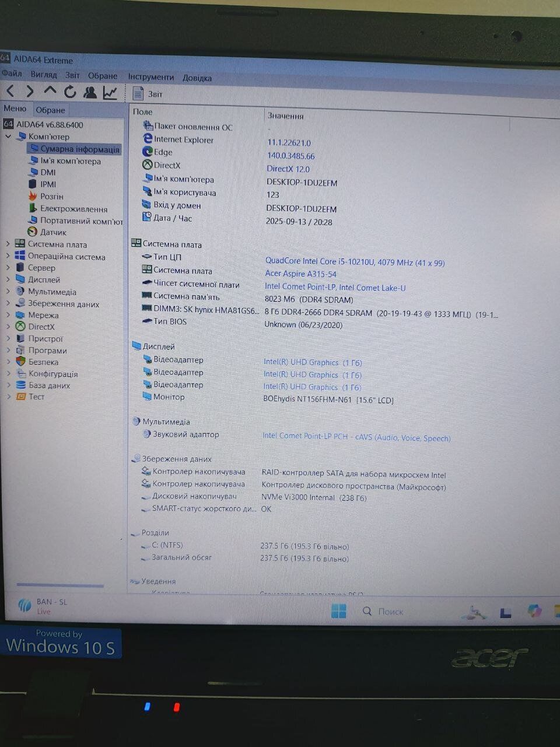Collapse the Комп'ютер tree node
This screenshot has width=560, height=747.
click(8, 137)
